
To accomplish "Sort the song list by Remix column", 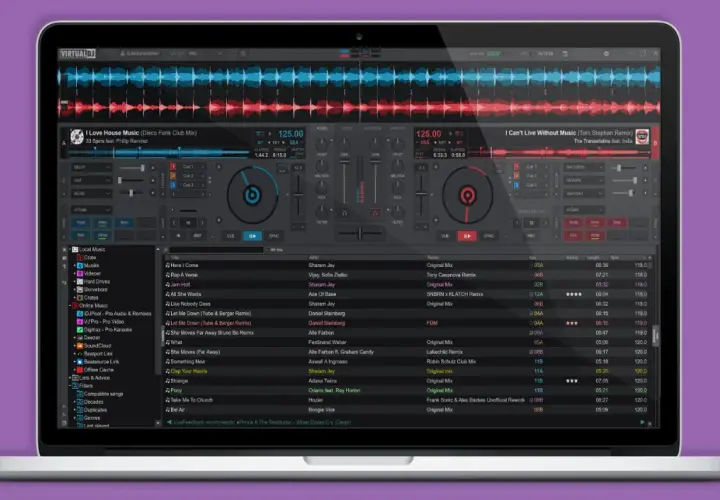I will click(x=433, y=258).
